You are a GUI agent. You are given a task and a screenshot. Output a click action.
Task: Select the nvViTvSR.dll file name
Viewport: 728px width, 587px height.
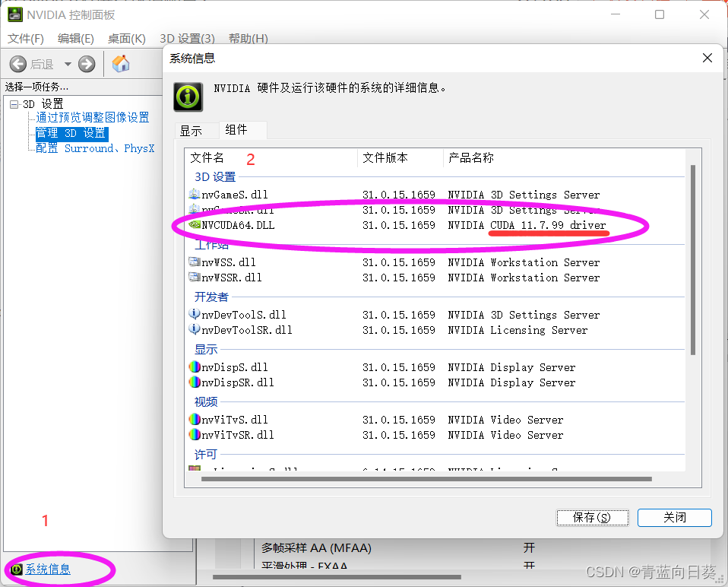[238, 435]
